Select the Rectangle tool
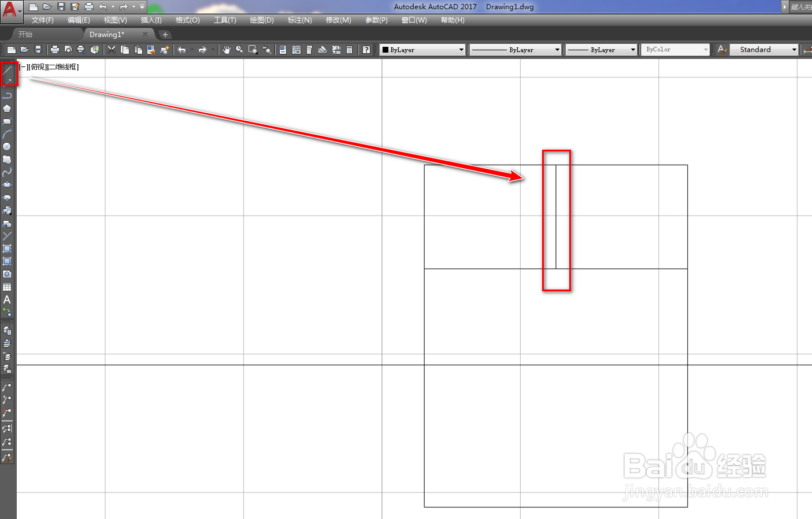Image resolution: width=812 pixels, height=519 pixels. click(x=7, y=121)
